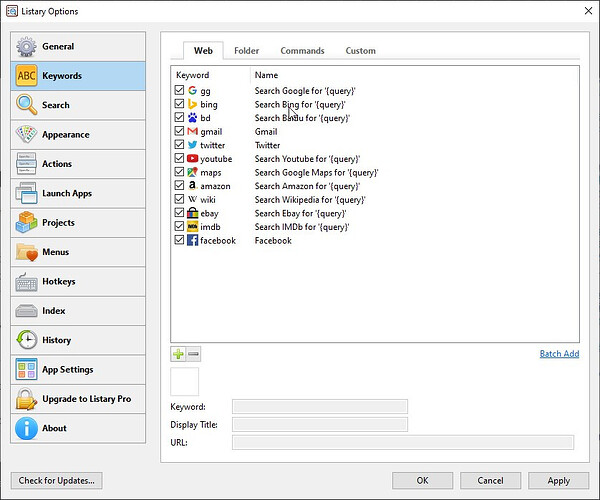Viewport: 600px width, 500px height.
Task: Select the Google icon in gg row
Action: [x=192, y=90]
